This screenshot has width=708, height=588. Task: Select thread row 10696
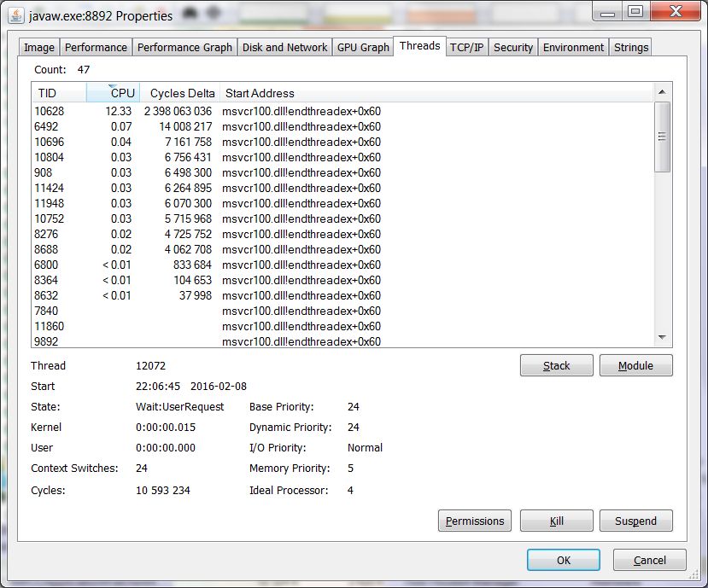pyautogui.click(x=342, y=142)
